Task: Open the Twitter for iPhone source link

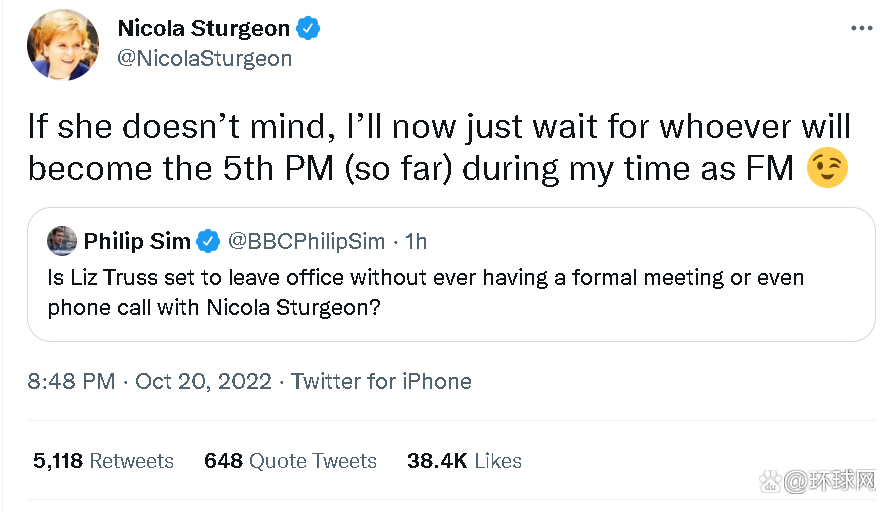Action: coord(381,381)
